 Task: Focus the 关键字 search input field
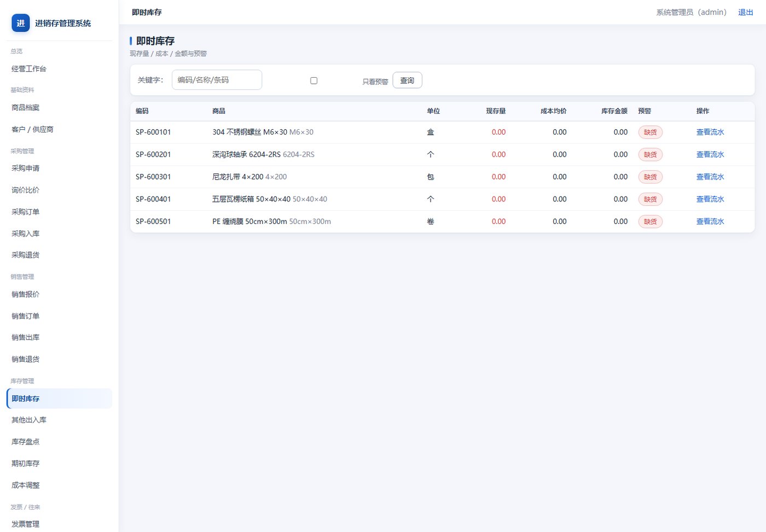coord(217,80)
